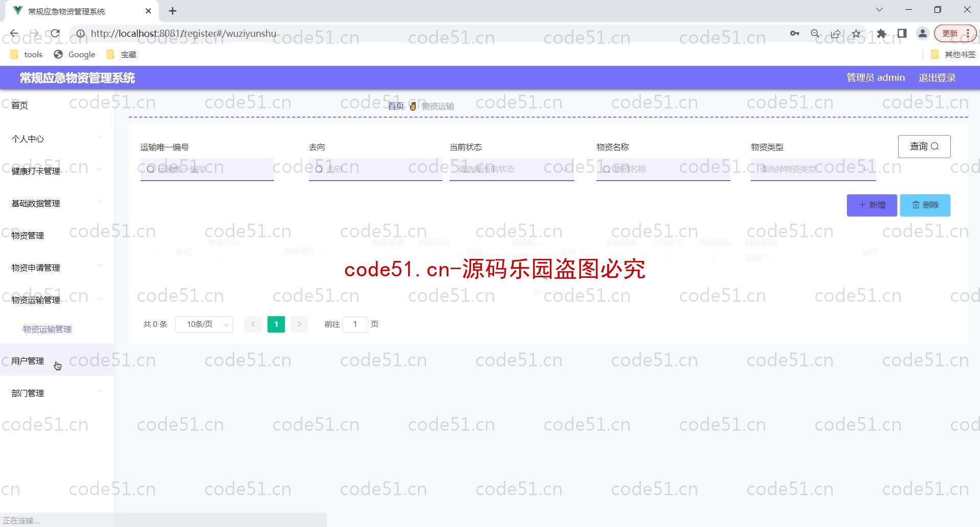The image size is (980, 527).
Task: Click the share page icon
Action: coord(836,34)
